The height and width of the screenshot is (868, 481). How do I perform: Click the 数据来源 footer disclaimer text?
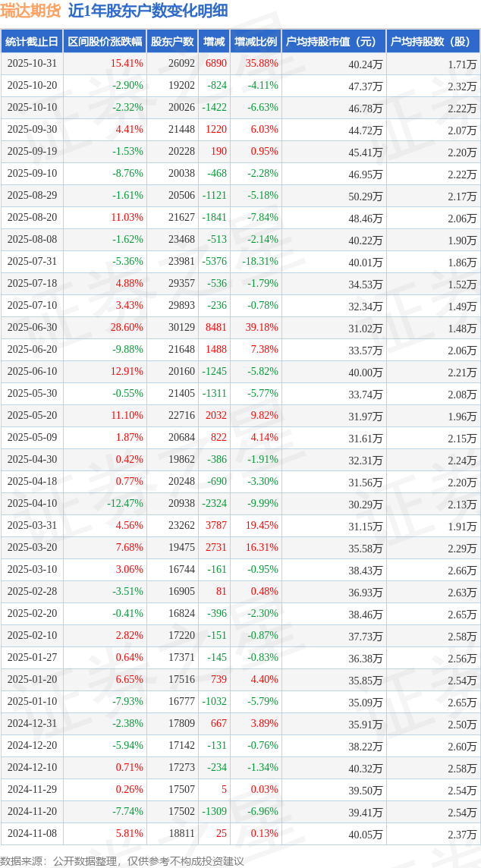[122, 860]
